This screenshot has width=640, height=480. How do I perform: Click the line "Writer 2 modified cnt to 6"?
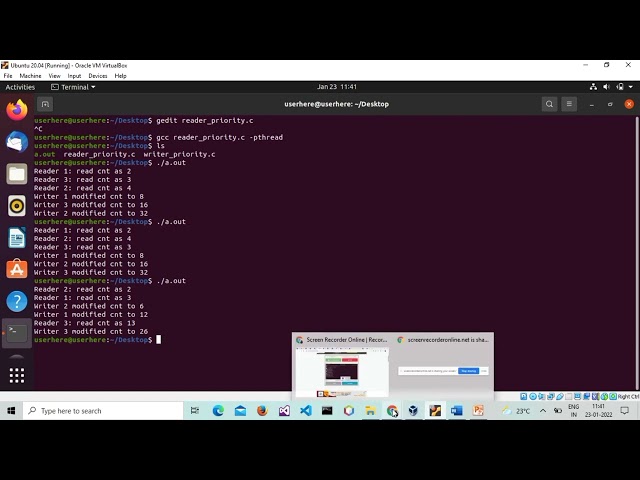click(x=89, y=306)
